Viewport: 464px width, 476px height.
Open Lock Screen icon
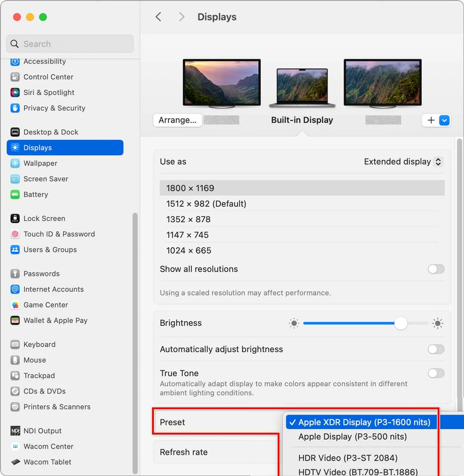(x=15, y=218)
